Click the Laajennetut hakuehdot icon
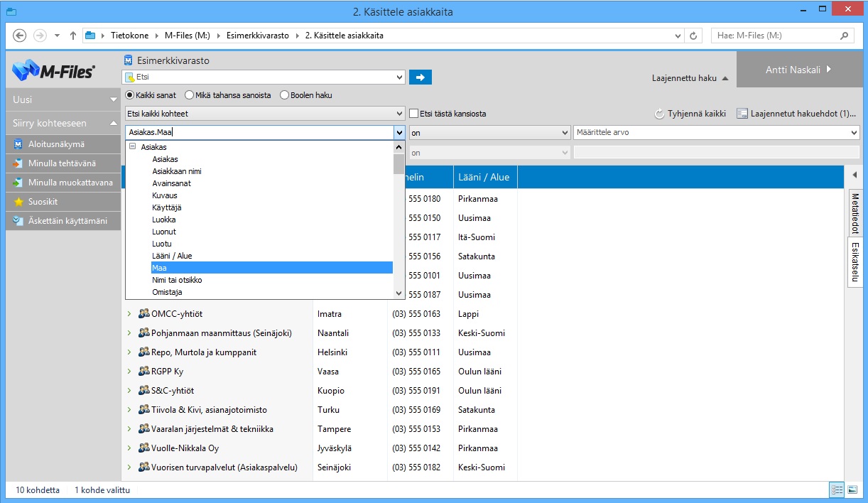 pyautogui.click(x=742, y=114)
